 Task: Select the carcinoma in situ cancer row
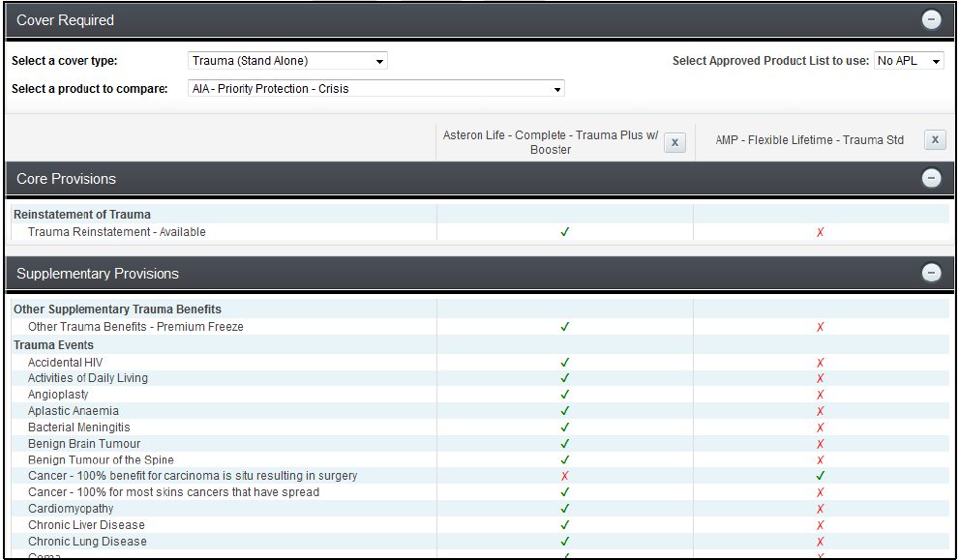pos(480,476)
